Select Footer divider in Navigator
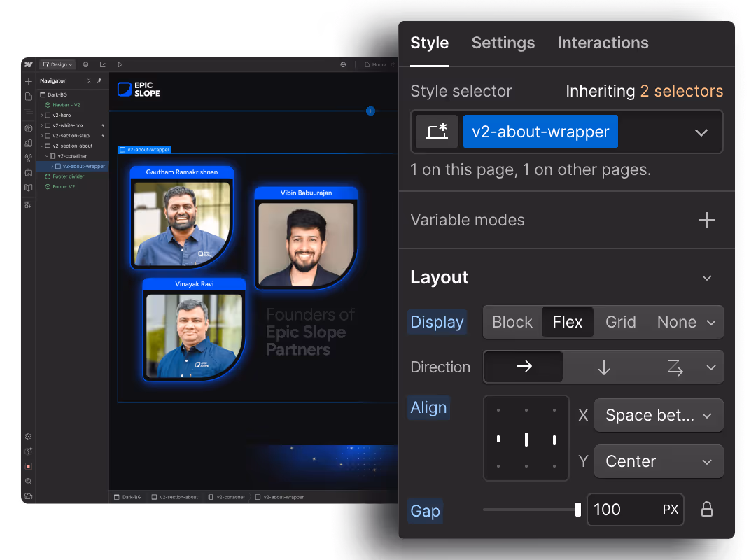The height and width of the screenshot is (560, 756). tap(68, 176)
